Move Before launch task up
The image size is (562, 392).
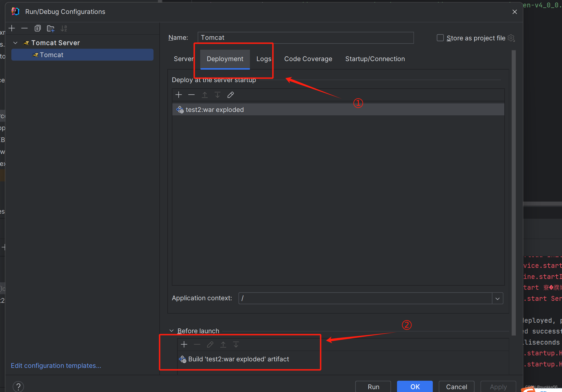[x=223, y=345]
